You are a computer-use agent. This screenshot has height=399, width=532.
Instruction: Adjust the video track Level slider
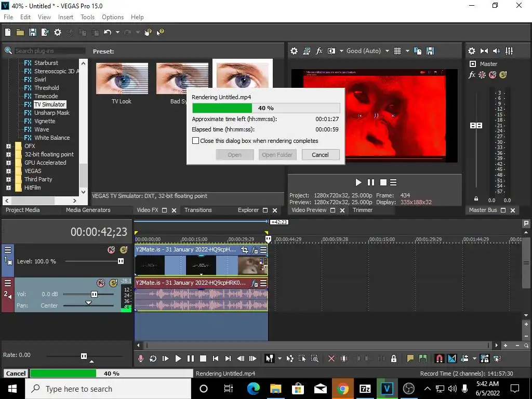[121, 261]
